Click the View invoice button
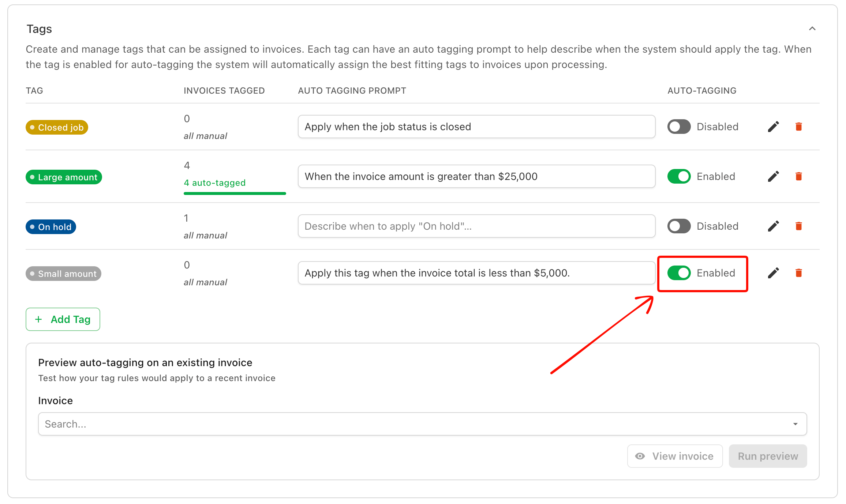 click(x=675, y=456)
